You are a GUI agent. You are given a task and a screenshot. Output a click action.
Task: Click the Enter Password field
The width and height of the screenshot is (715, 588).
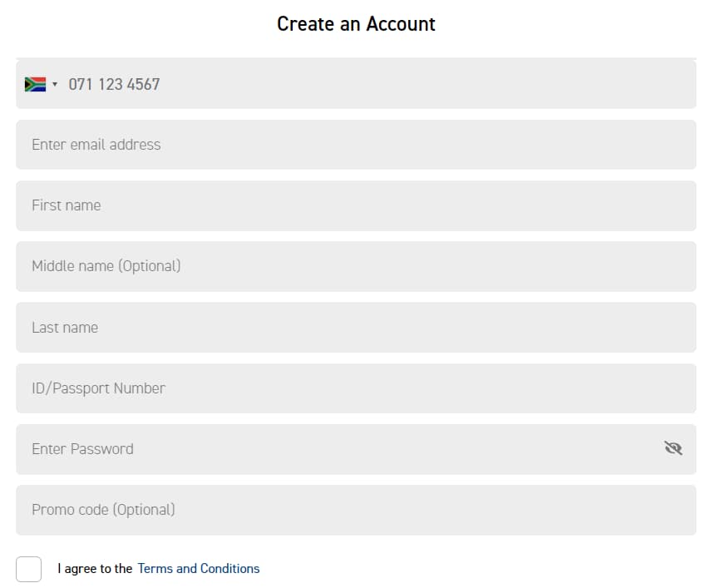click(356, 449)
